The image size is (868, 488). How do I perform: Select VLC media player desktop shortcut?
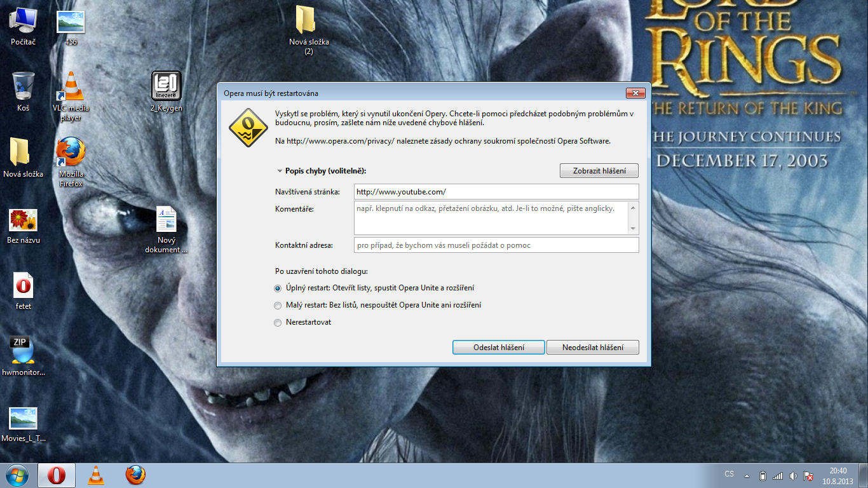[x=71, y=97]
